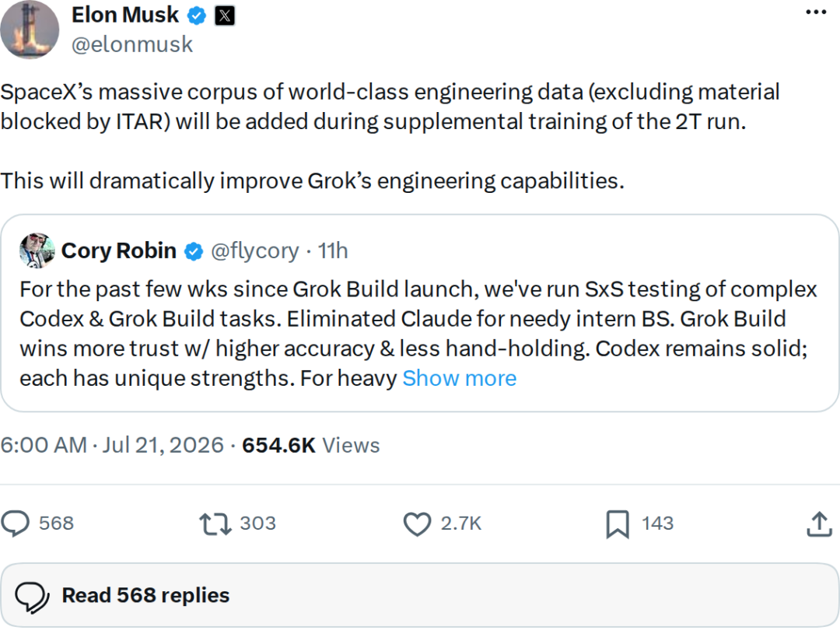Click Cory Robin's avatar in the quoted post

(x=37, y=250)
